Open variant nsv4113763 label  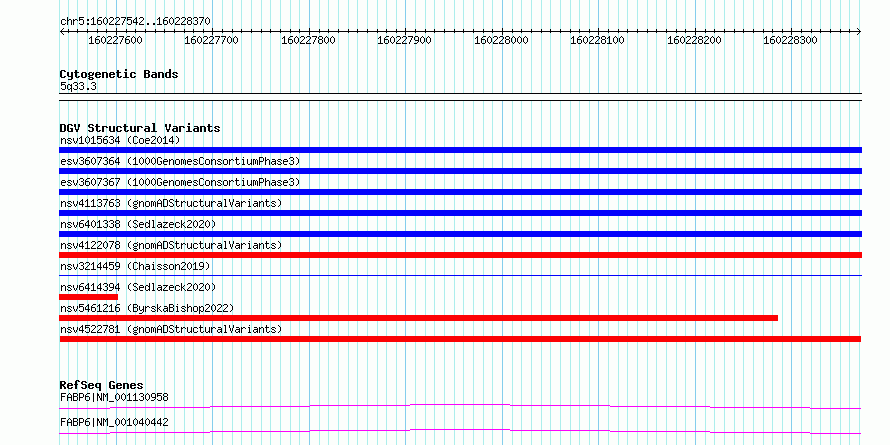[x=170, y=203]
